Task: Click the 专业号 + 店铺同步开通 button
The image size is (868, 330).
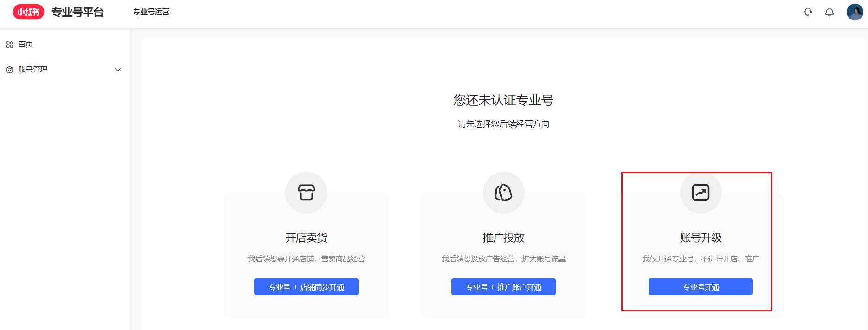Action: 306,287
